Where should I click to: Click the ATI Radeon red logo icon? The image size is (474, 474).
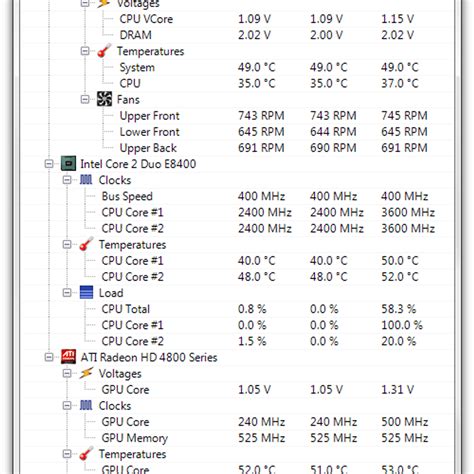click(x=68, y=357)
